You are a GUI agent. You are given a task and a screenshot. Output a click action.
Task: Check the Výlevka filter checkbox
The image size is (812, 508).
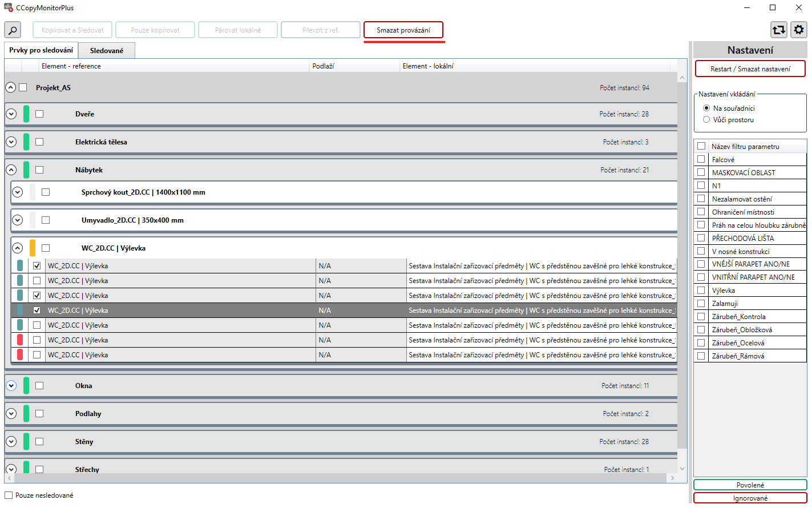coord(701,290)
